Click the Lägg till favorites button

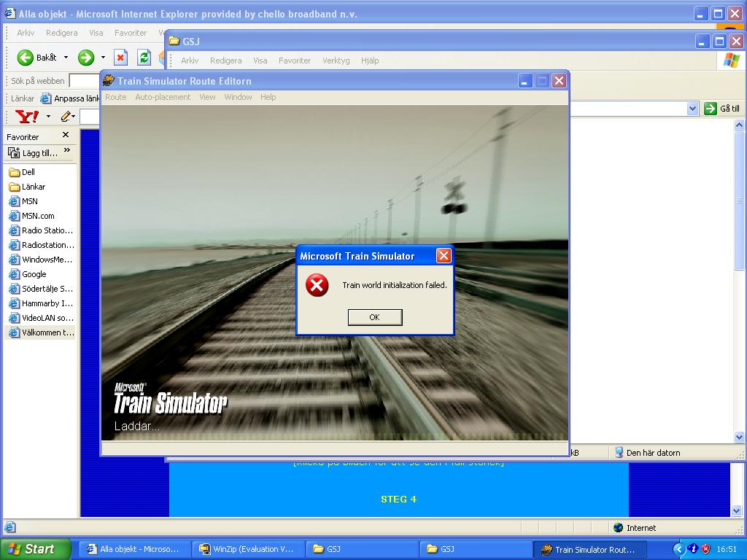[x=33, y=153]
